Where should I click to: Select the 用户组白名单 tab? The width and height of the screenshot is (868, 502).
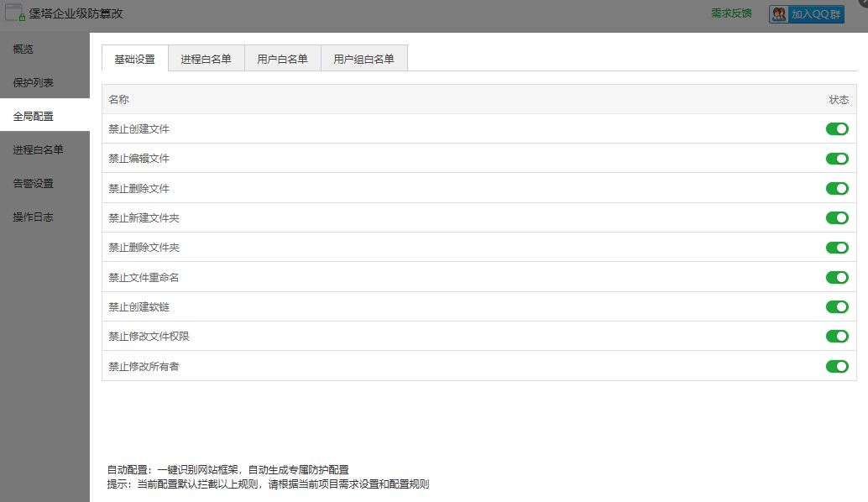pos(363,59)
